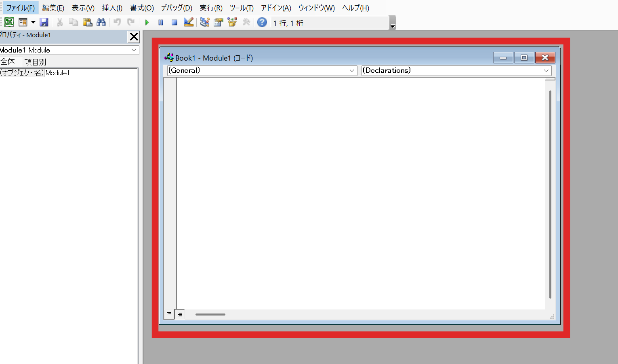The height and width of the screenshot is (364, 618).
Task: Run the macro with the green play icon
Action: [147, 23]
